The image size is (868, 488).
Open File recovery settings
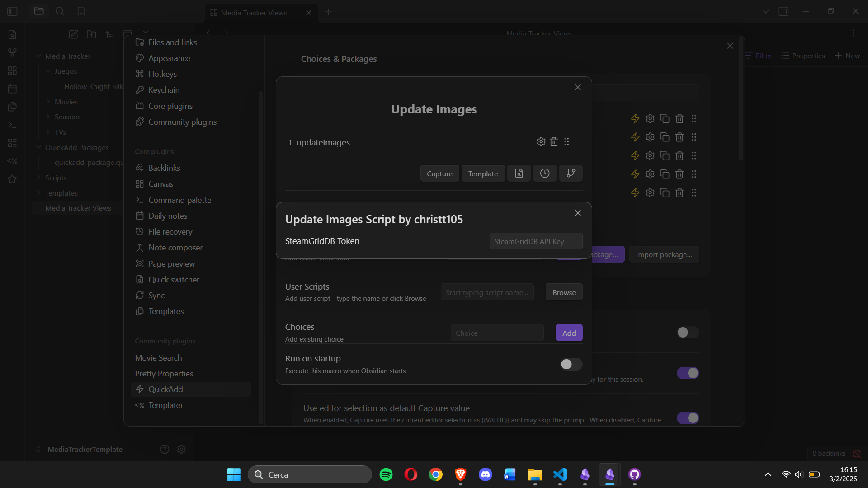pos(170,232)
